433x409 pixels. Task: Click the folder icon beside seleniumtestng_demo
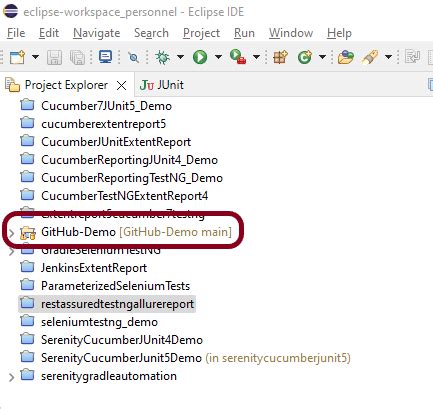27,321
